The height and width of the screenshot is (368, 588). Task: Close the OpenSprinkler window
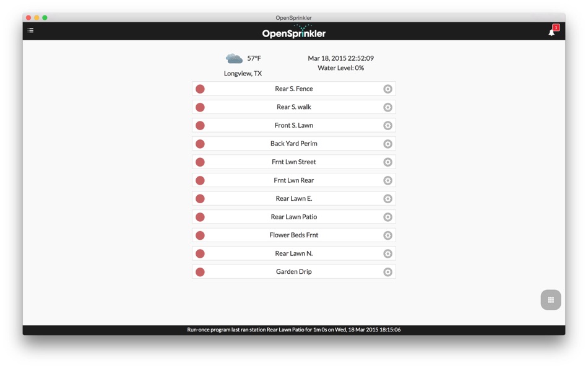pos(28,17)
